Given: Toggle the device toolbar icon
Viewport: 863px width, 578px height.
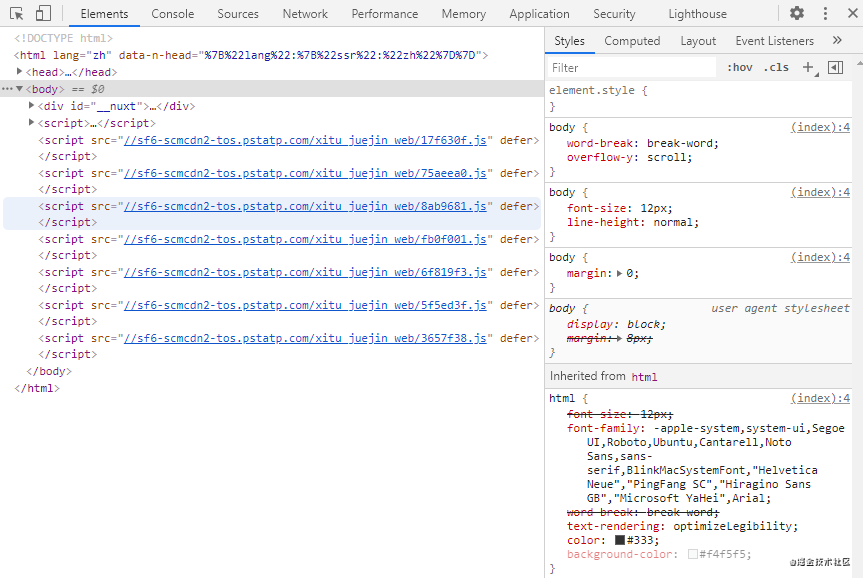Looking at the screenshot, I should [43, 13].
